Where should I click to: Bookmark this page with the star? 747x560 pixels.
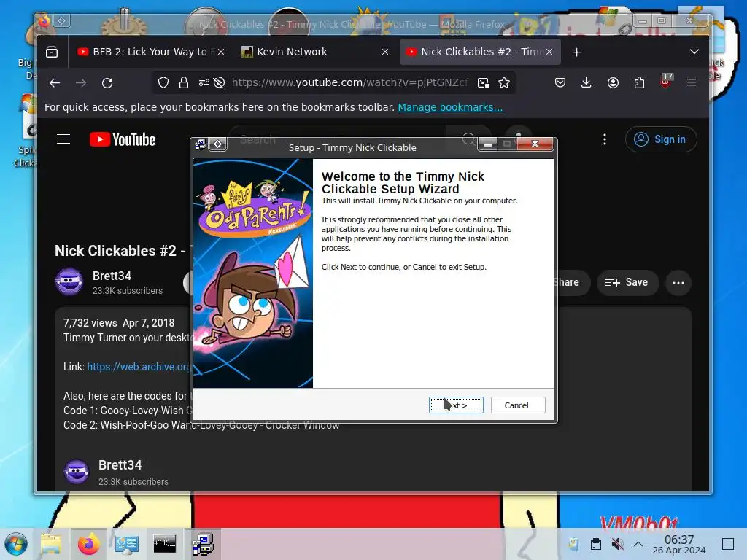tap(504, 83)
